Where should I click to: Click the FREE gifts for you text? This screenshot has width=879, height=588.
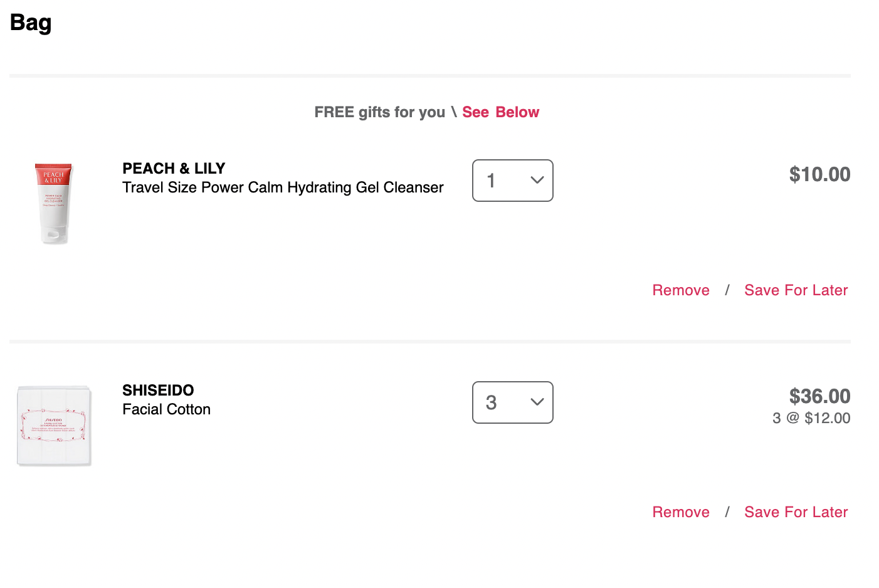[x=379, y=112]
